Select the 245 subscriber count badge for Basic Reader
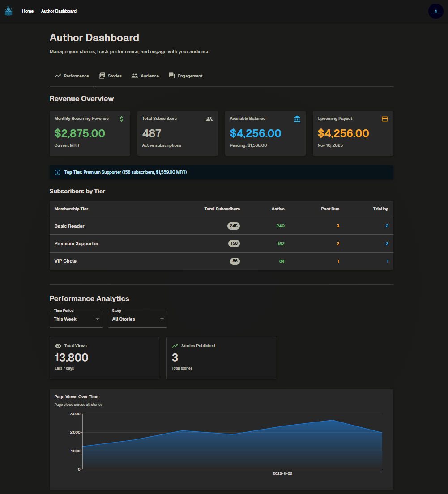 tap(234, 226)
